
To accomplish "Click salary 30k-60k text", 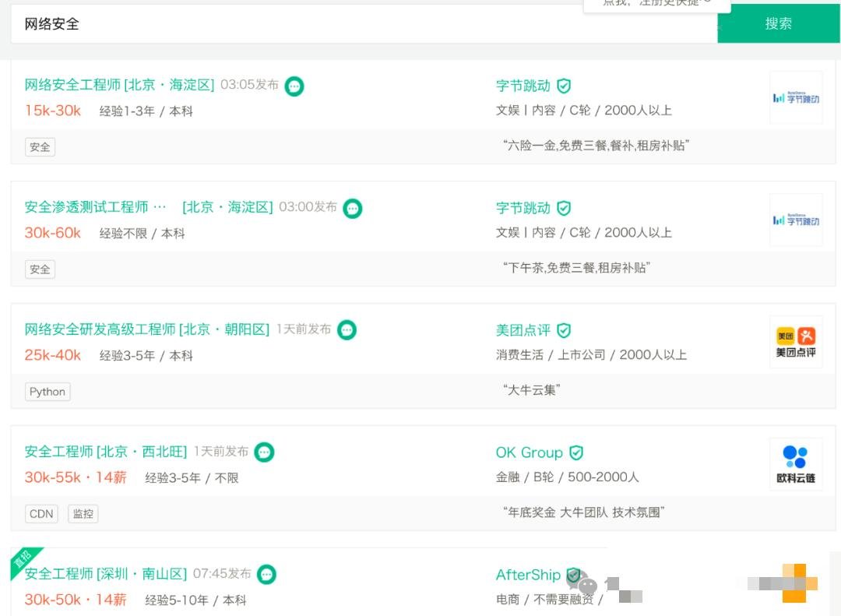I will pyautogui.click(x=53, y=233).
